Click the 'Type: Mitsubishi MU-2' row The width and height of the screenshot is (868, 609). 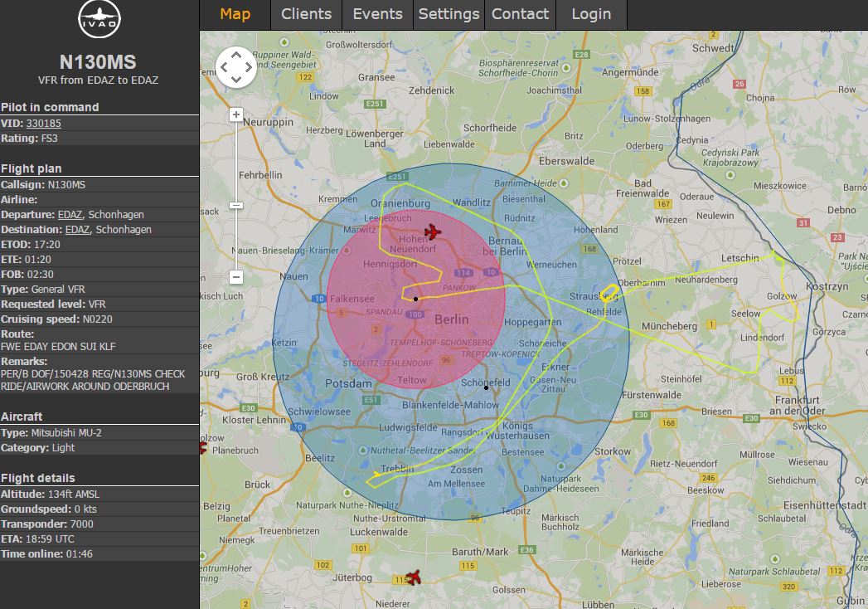point(99,433)
